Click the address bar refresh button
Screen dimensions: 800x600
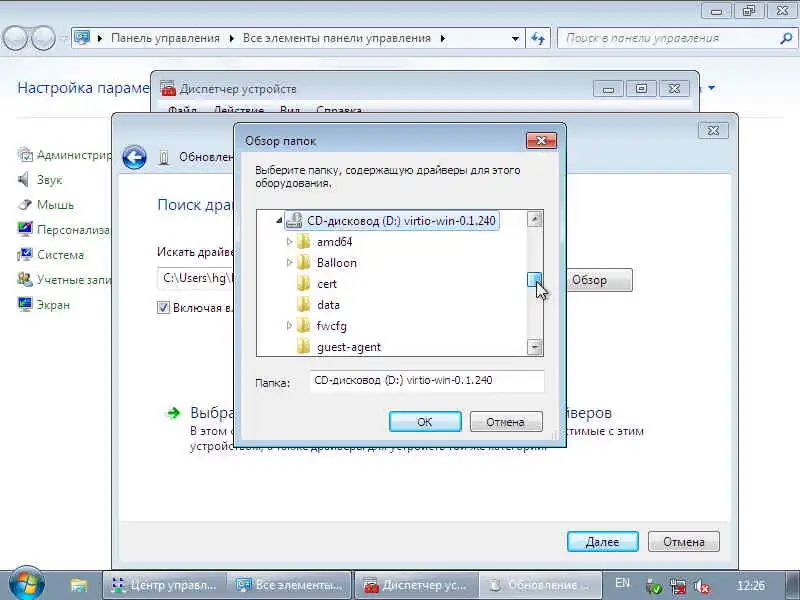pyautogui.click(x=538, y=38)
